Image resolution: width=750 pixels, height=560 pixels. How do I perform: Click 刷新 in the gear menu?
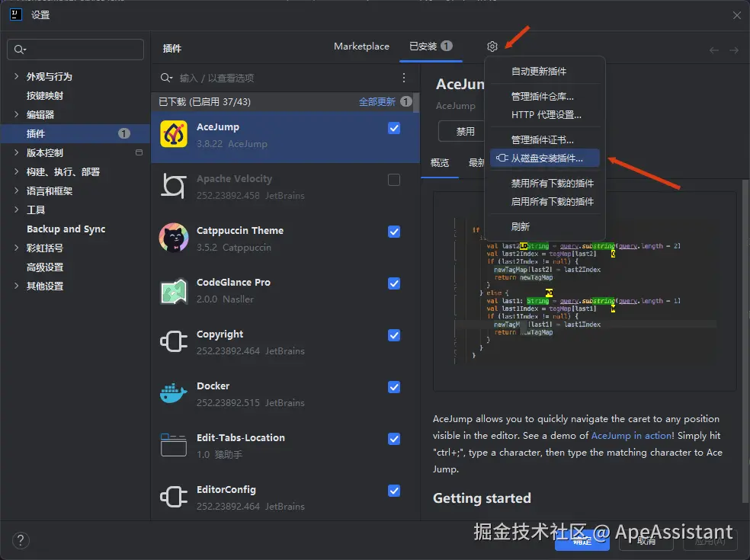coord(545,227)
